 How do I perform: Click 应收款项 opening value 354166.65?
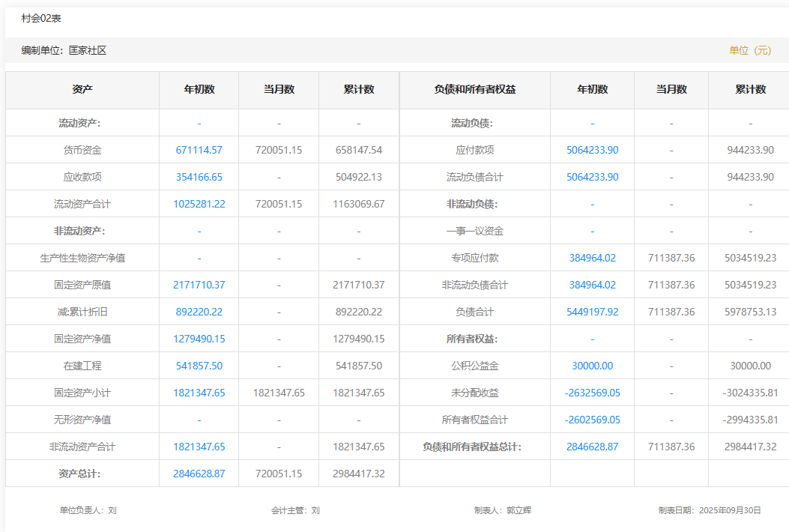[x=199, y=177]
